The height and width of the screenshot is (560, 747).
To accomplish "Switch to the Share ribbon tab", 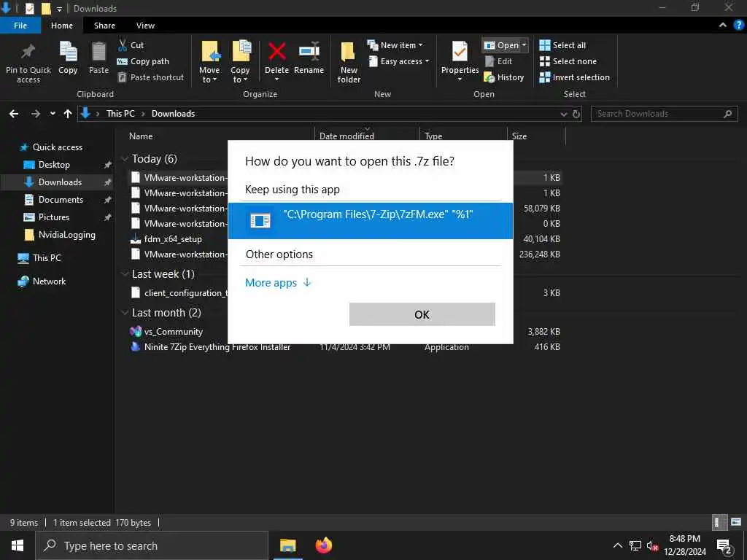I will tap(104, 26).
